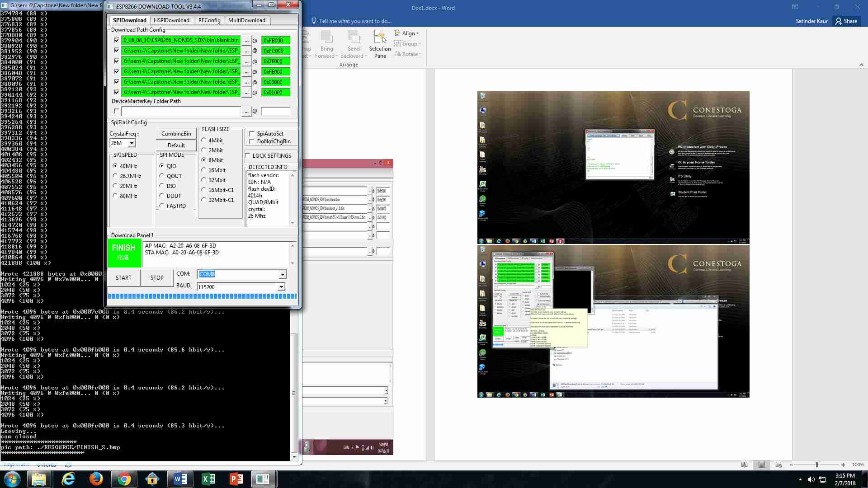Toggle DoNotChgBin checkbox
This screenshot has width=868, height=488.
[251, 141]
